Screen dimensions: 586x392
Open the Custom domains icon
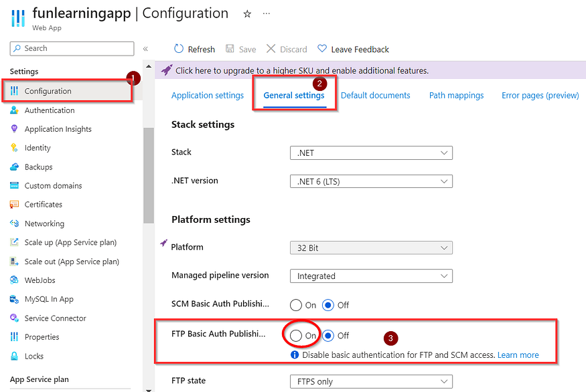(13, 185)
